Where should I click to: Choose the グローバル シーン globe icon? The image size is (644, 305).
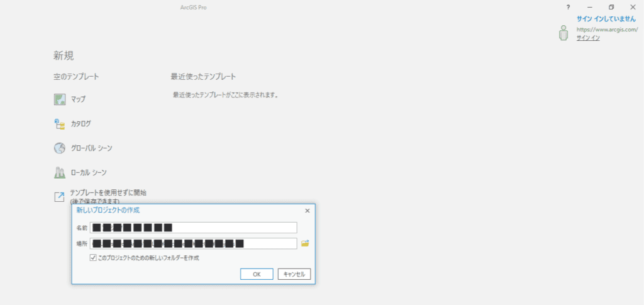[60, 148]
